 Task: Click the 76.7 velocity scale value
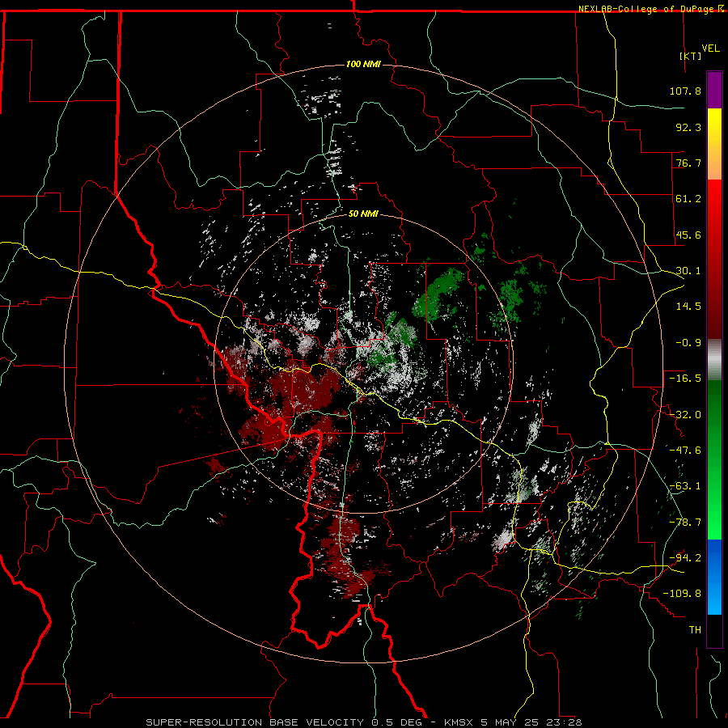688,163
